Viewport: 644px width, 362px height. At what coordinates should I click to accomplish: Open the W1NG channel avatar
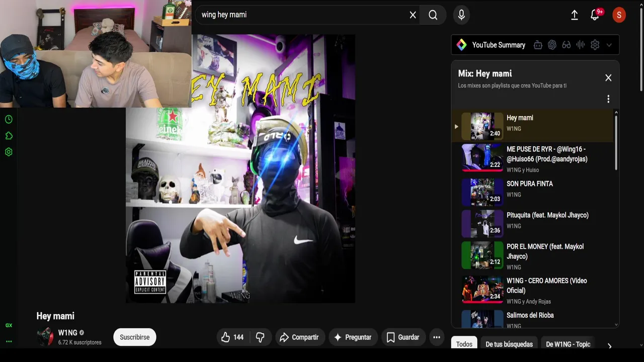[x=45, y=337]
